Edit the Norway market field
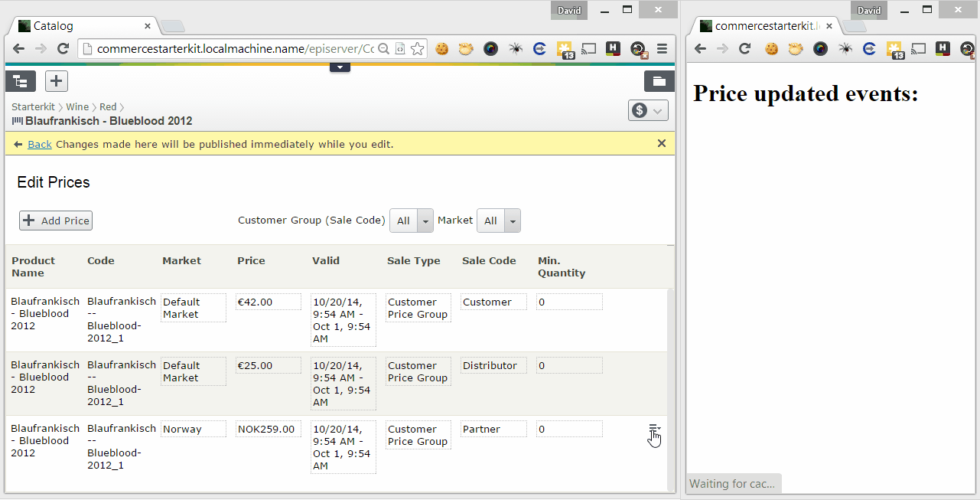The image size is (980, 500). coord(193,430)
